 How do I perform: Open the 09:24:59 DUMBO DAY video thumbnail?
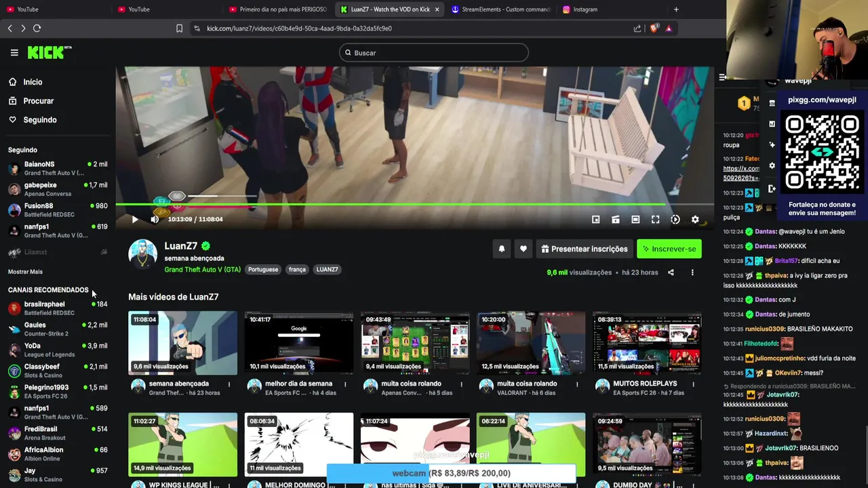(647, 445)
